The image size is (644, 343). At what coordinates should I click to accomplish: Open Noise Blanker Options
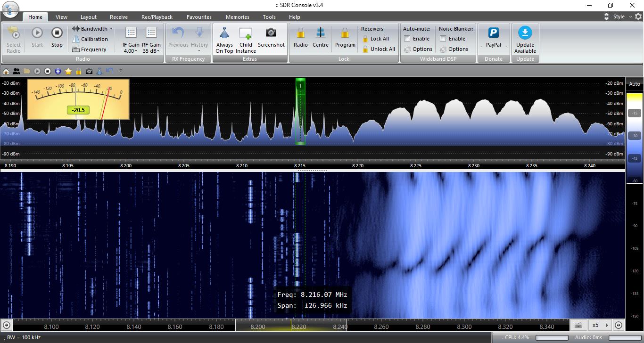pos(454,49)
